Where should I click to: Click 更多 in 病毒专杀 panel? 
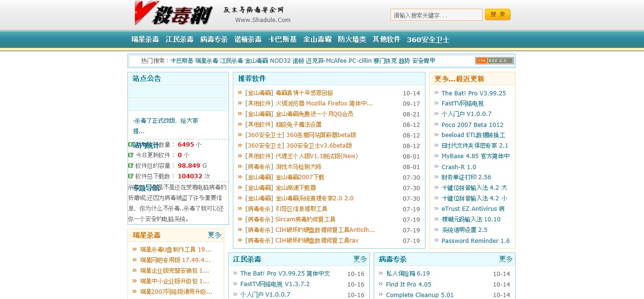click(506, 259)
